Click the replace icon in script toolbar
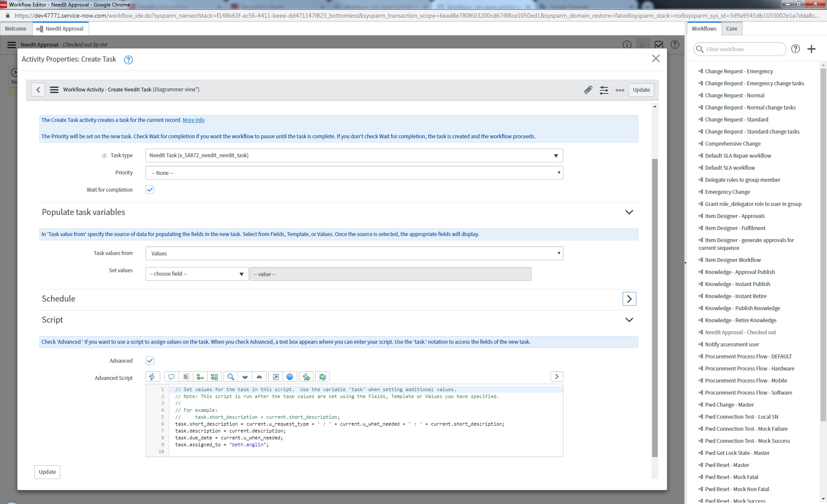The image size is (827, 504). pyautogui.click(x=200, y=377)
